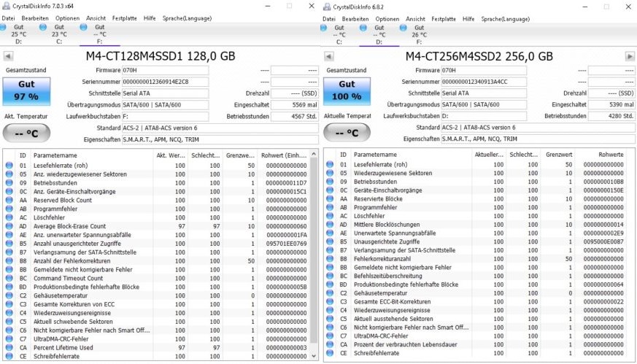Viewport: 637px width, 364px height.
Task: Click Eingeschaltet field showing 5390 mal
Action: click(611, 104)
